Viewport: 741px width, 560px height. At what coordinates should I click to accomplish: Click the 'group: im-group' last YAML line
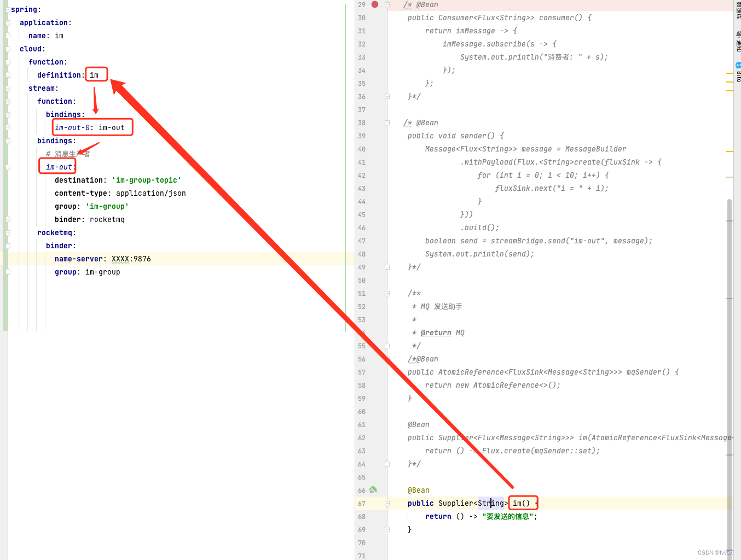tap(88, 272)
